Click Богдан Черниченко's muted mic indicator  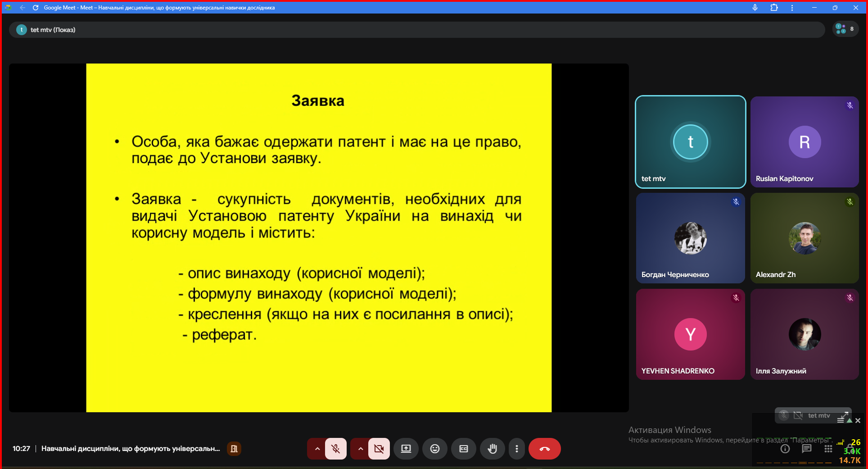736,202
